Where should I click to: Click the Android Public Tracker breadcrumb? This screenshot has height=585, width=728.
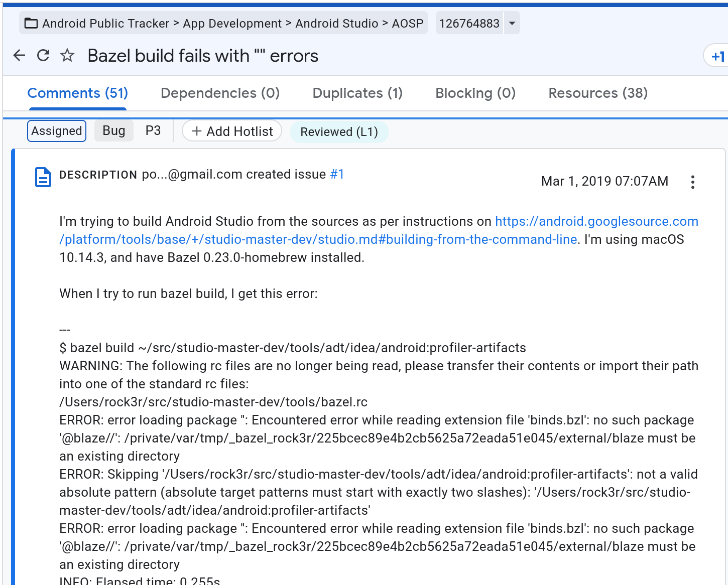point(105,24)
